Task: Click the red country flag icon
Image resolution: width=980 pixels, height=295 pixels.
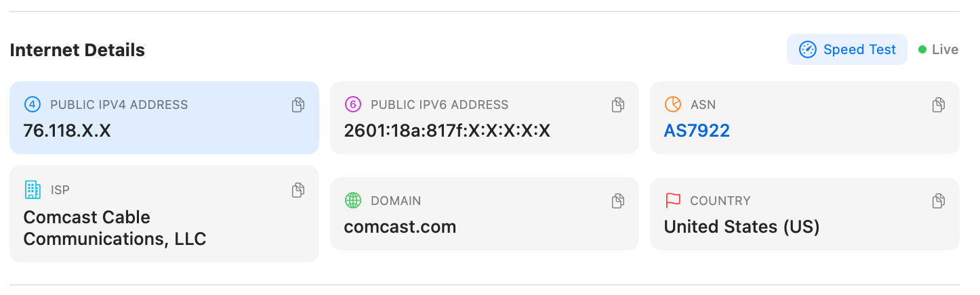Action: pyautogui.click(x=672, y=201)
